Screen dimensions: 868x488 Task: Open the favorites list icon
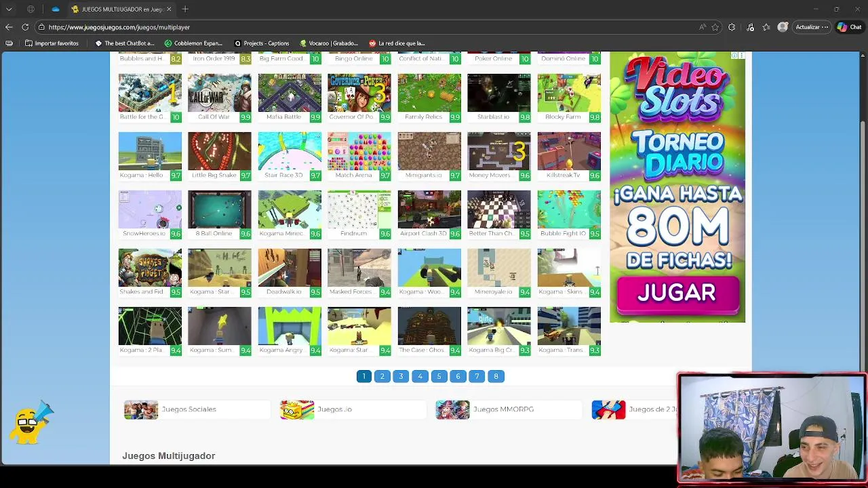click(766, 27)
